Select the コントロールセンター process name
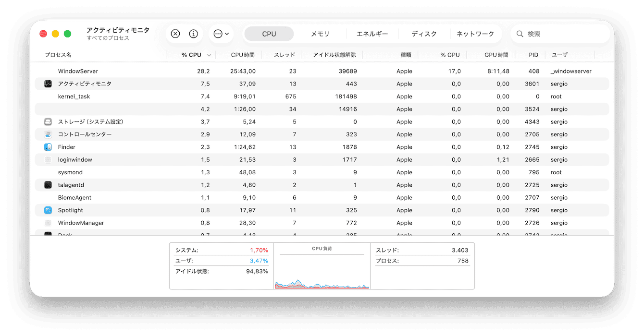 (85, 134)
